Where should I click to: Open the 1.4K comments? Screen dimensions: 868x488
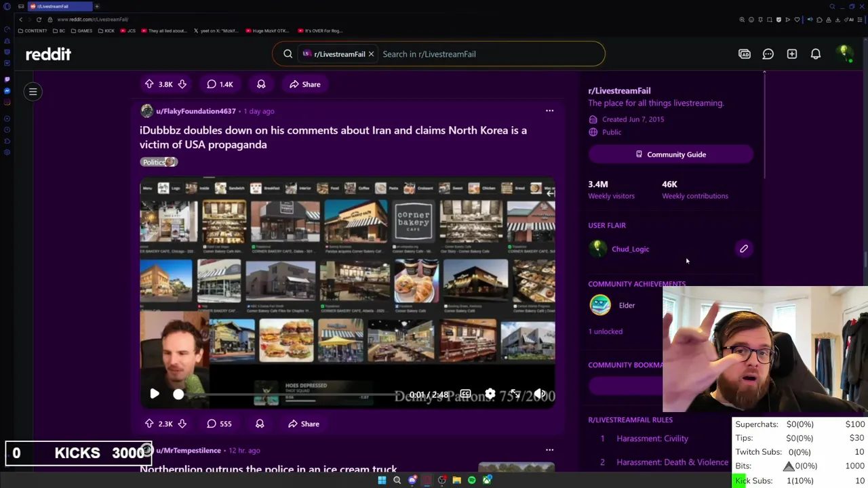220,84
